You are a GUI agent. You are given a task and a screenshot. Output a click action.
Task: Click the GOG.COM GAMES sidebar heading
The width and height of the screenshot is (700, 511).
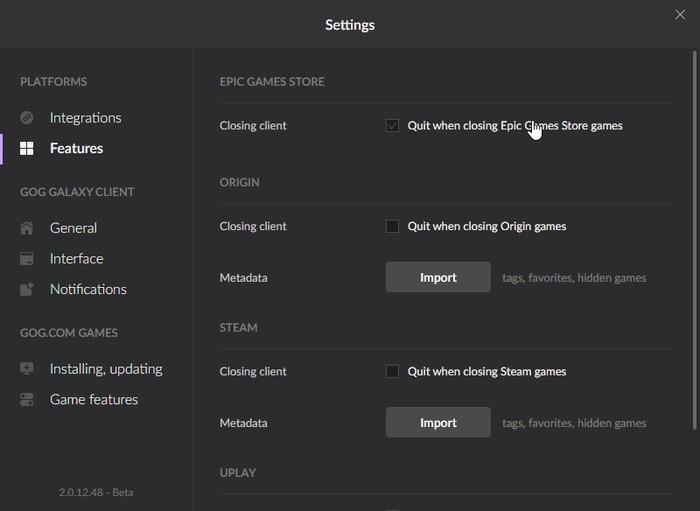(69, 333)
